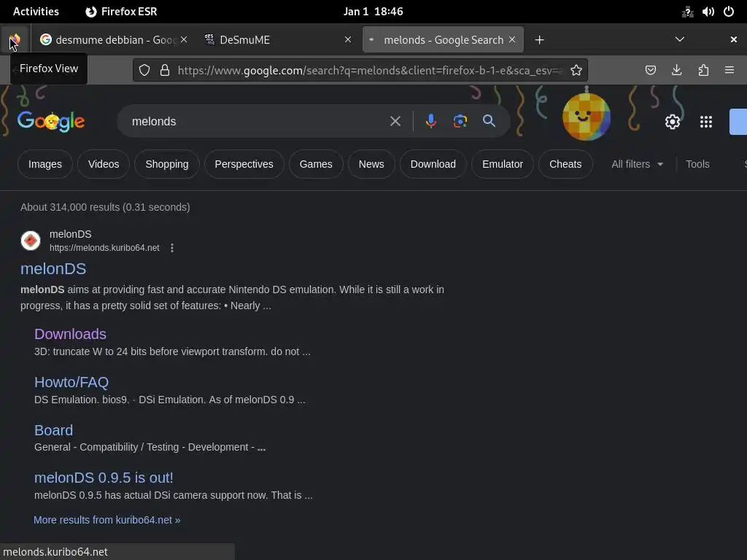The height and width of the screenshot is (560, 747).
Task: Click the Google logo
Action: pos(51,122)
